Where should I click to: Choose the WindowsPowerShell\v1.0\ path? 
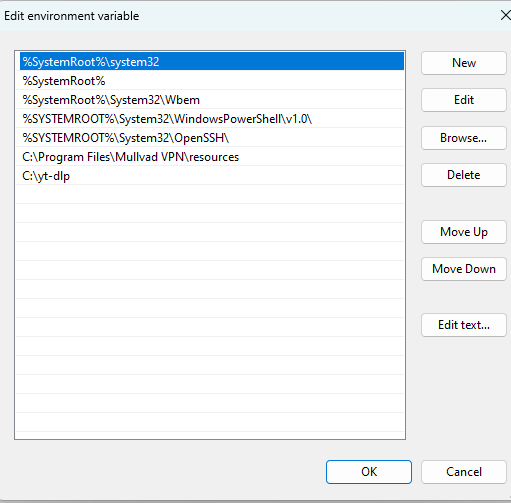pyautogui.click(x=212, y=119)
